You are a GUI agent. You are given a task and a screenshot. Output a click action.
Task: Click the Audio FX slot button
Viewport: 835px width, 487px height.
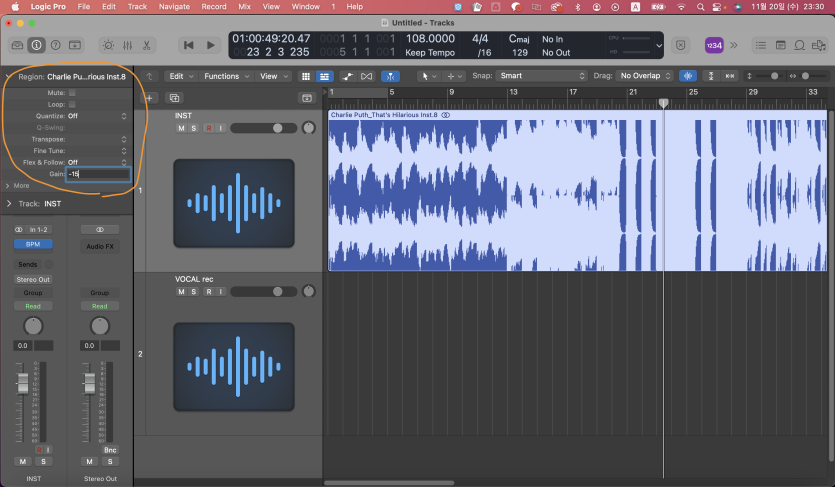(x=99, y=245)
